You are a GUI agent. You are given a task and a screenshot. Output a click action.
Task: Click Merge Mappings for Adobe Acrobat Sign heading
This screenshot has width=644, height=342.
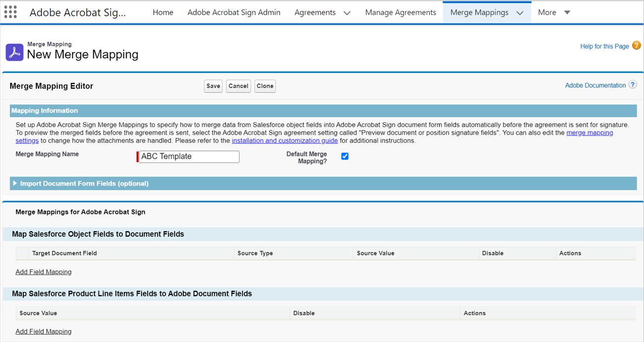[80, 212]
